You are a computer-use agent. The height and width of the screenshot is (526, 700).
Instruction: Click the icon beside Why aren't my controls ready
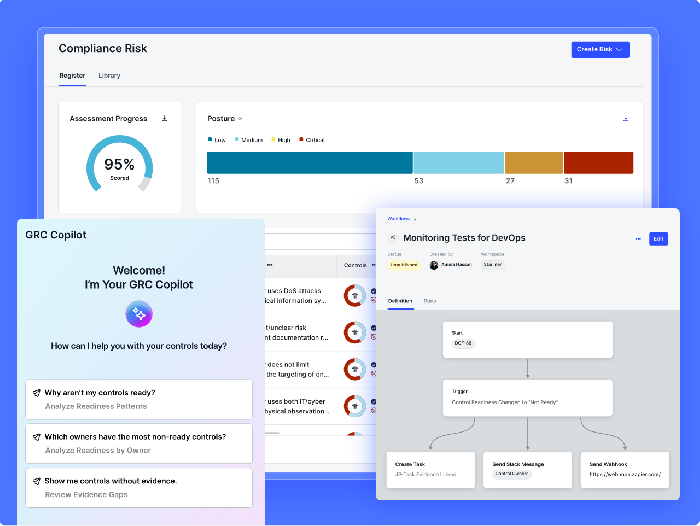pyautogui.click(x=37, y=393)
